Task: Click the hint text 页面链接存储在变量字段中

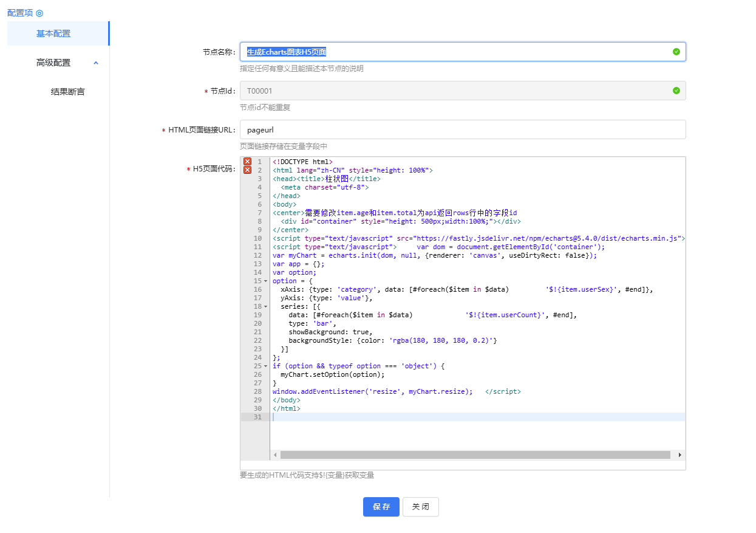Action: pos(284,146)
